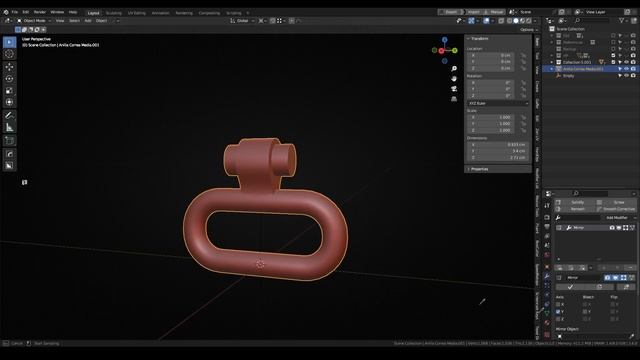Toggle Bisect Y checkbox
Viewport: 640px width, 360px height.
pyautogui.click(x=585, y=312)
